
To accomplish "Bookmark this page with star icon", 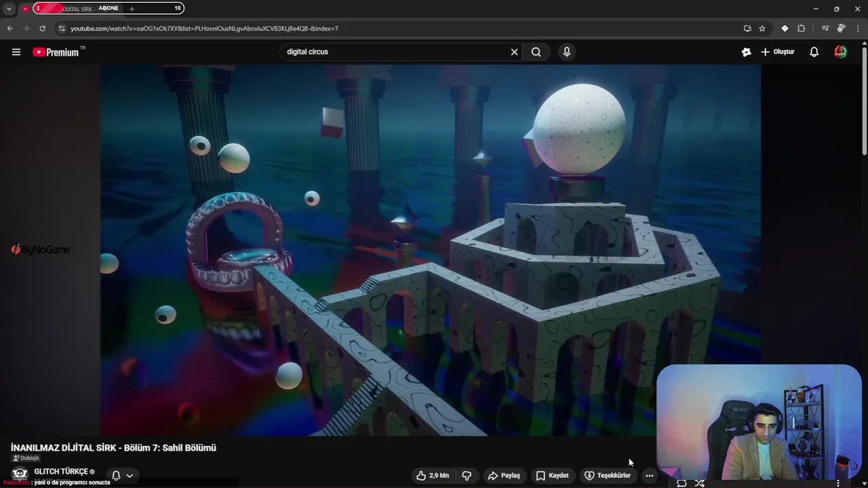I will click(762, 28).
